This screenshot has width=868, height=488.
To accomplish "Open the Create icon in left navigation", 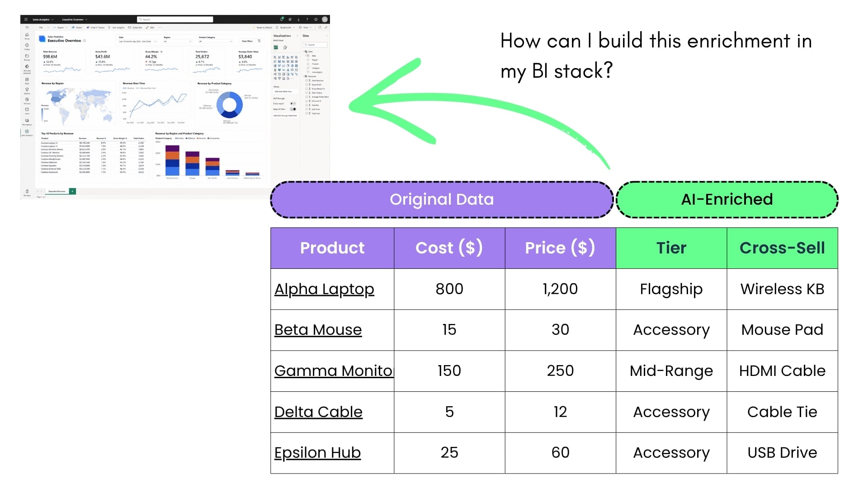I will (27, 45).
